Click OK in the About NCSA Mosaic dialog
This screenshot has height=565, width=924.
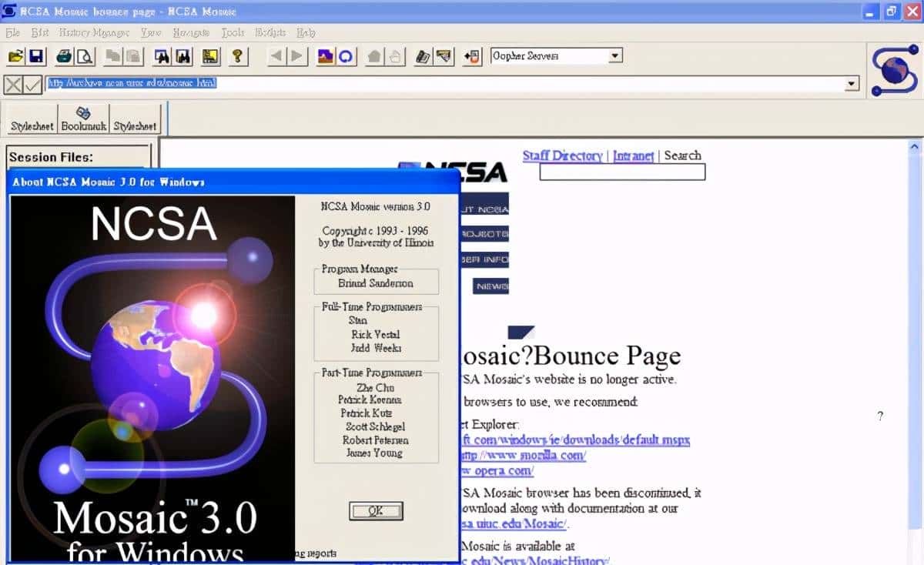pyautogui.click(x=376, y=510)
